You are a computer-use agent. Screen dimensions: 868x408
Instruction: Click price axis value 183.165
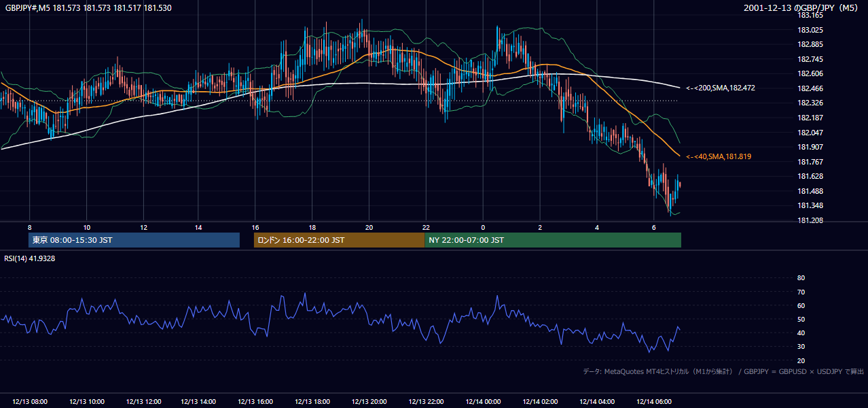point(810,15)
